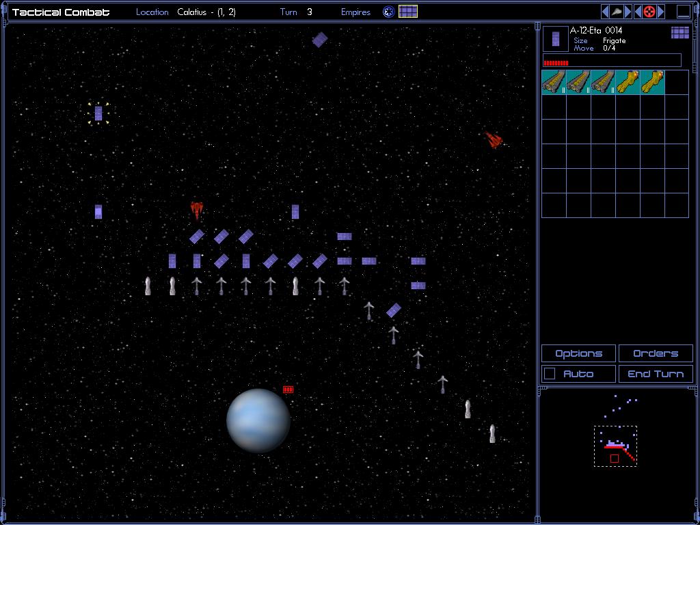Minimize the Tactical Combat window
Screen dimensions: 700x611
[684, 12]
